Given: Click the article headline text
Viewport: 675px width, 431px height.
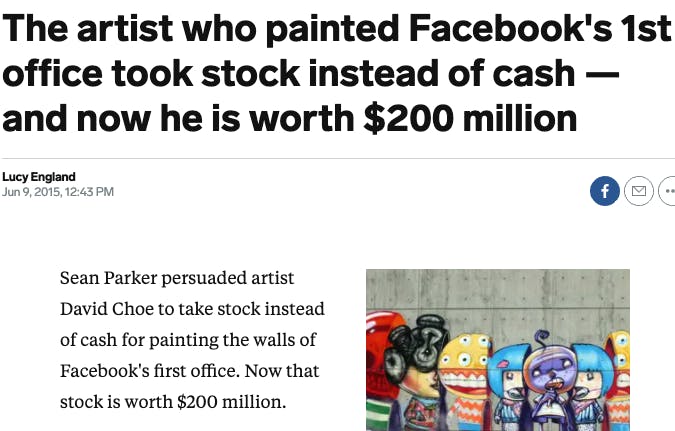Looking at the screenshot, I should pos(336,73).
